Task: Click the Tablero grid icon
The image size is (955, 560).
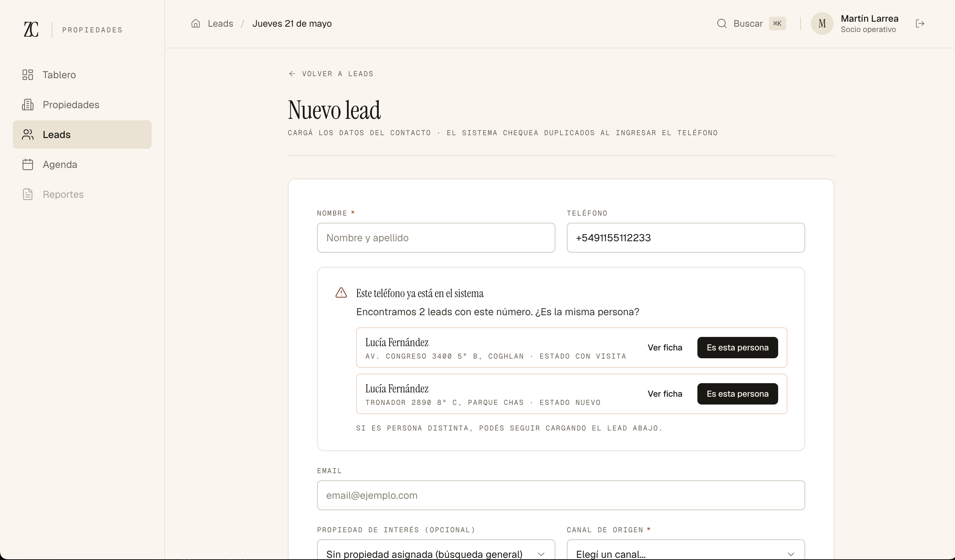Action: 28,75
